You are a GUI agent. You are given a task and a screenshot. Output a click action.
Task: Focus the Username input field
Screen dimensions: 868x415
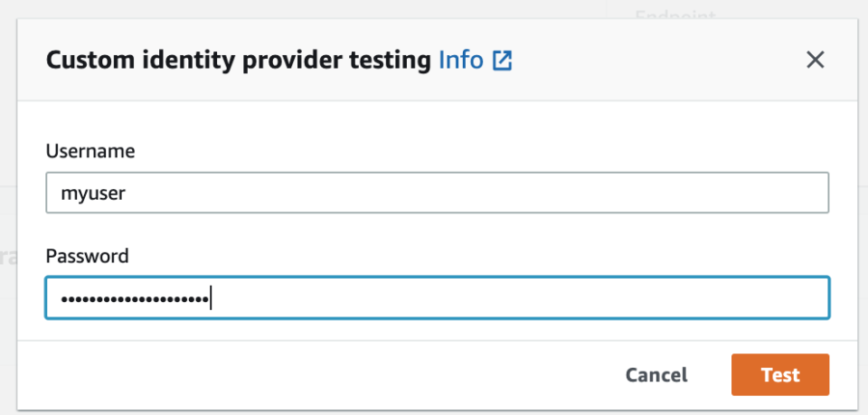pyautogui.click(x=437, y=193)
